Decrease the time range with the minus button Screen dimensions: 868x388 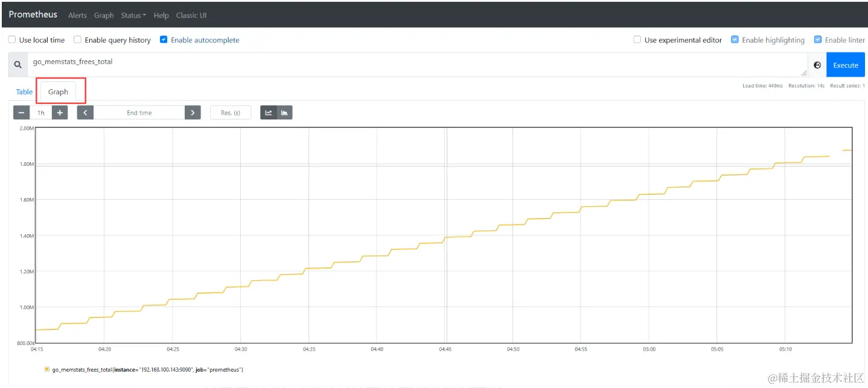pyautogui.click(x=22, y=113)
